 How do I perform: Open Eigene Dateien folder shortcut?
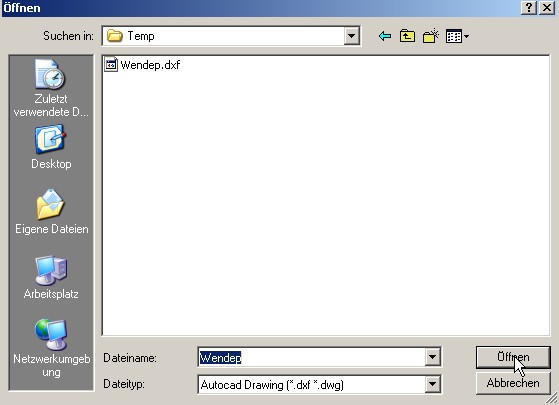click(51, 212)
